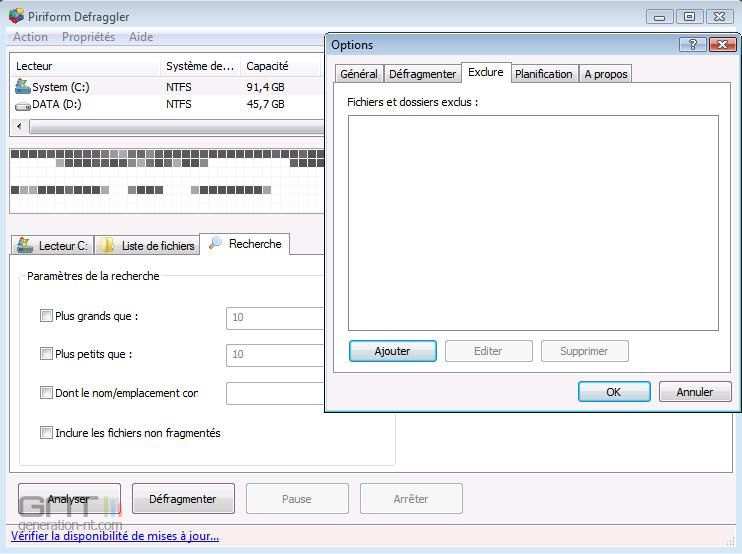The width and height of the screenshot is (742, 554).
Task: Click the Editer button
Action: pos(488,351)
